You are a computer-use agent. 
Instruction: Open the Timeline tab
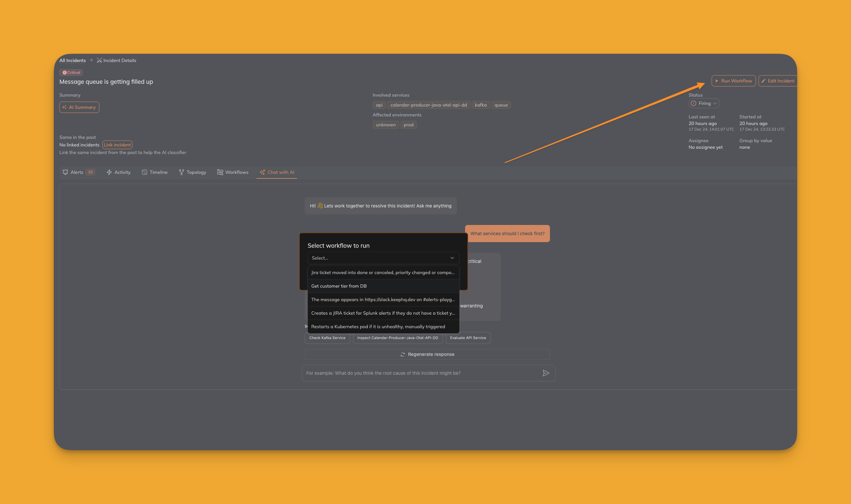154,172
